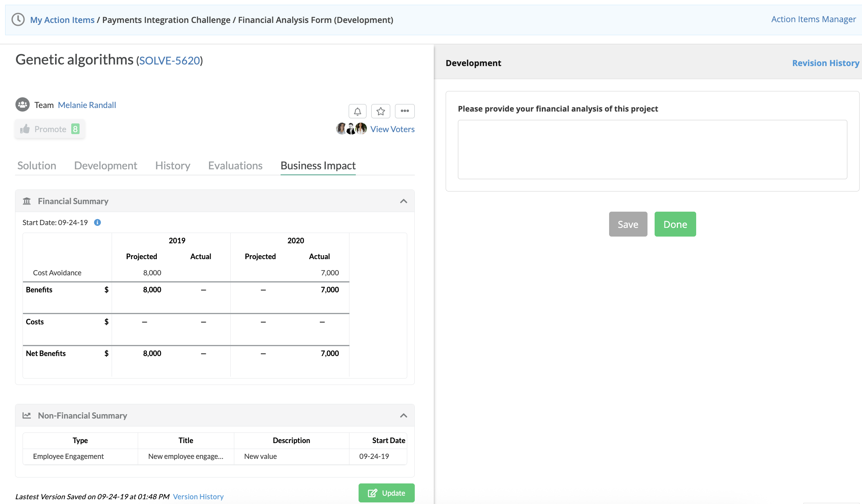
Task: Switch to the Solution tab
Action: click(37, 165)
